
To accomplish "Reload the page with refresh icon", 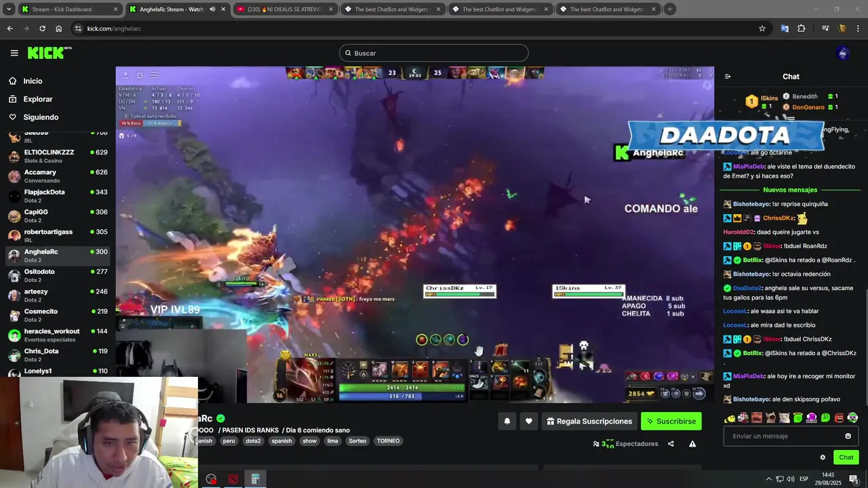I will pyautogui.click(x=42, y=28).
